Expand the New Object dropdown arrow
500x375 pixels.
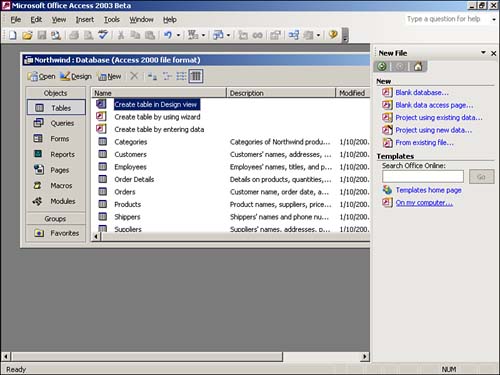[318, 35]
